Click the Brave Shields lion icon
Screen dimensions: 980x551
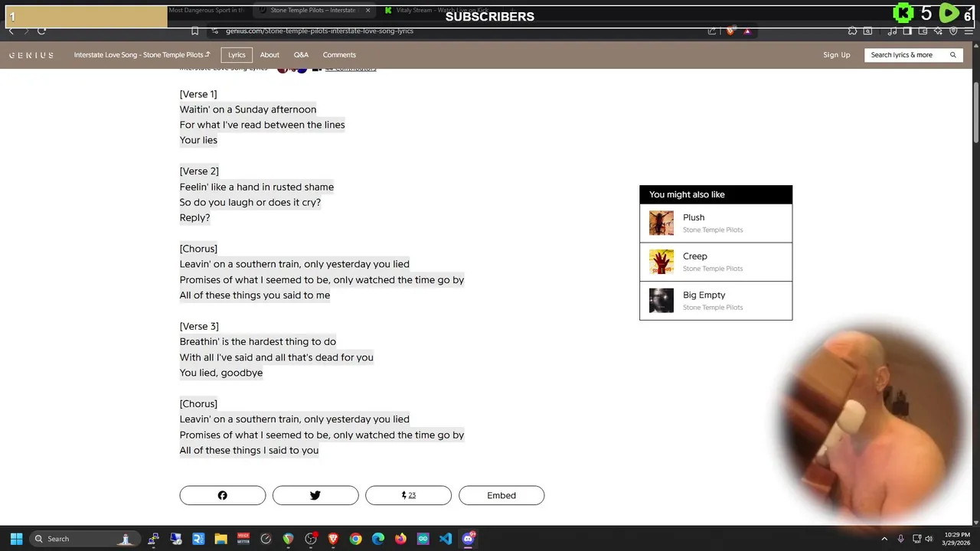[x=730, y=31]
